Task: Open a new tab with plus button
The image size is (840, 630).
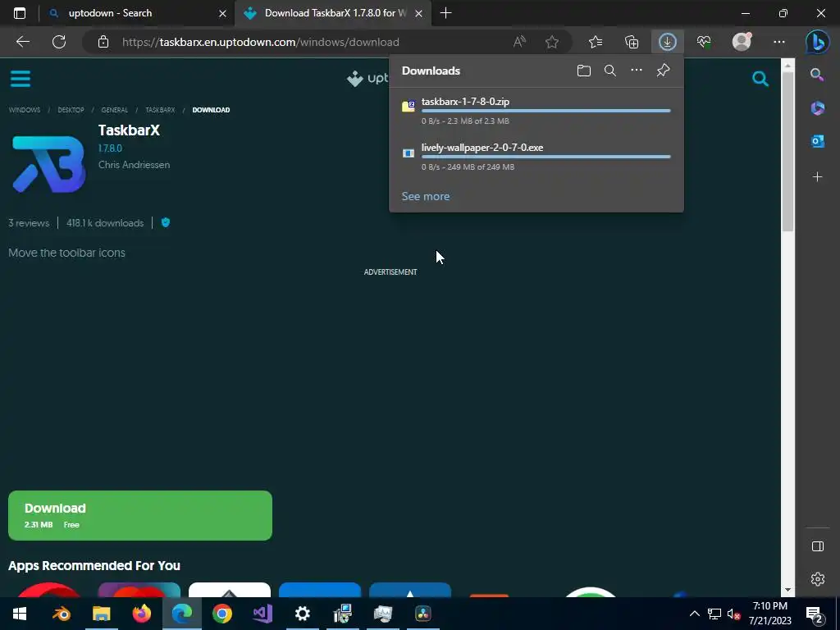Action: coord(445,13)
